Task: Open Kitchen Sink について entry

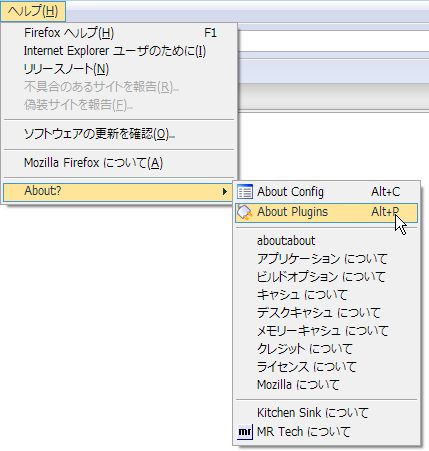Action: click(x=326, y=413)
